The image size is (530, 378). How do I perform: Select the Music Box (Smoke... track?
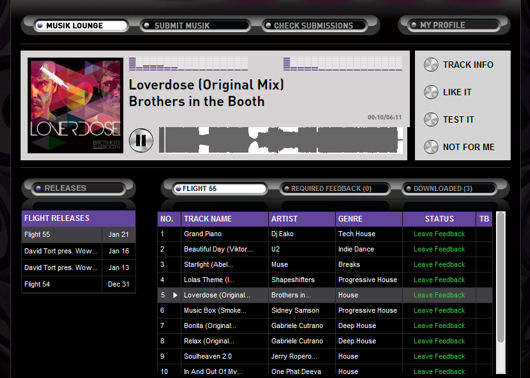[x=215, y=310]
